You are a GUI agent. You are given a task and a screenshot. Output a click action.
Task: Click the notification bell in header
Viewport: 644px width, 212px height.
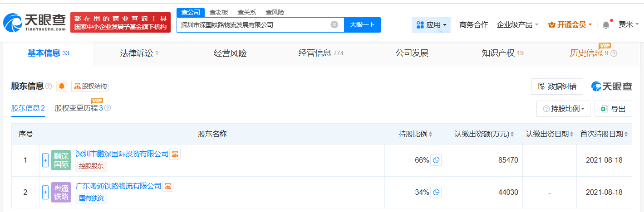pos(606,25)
